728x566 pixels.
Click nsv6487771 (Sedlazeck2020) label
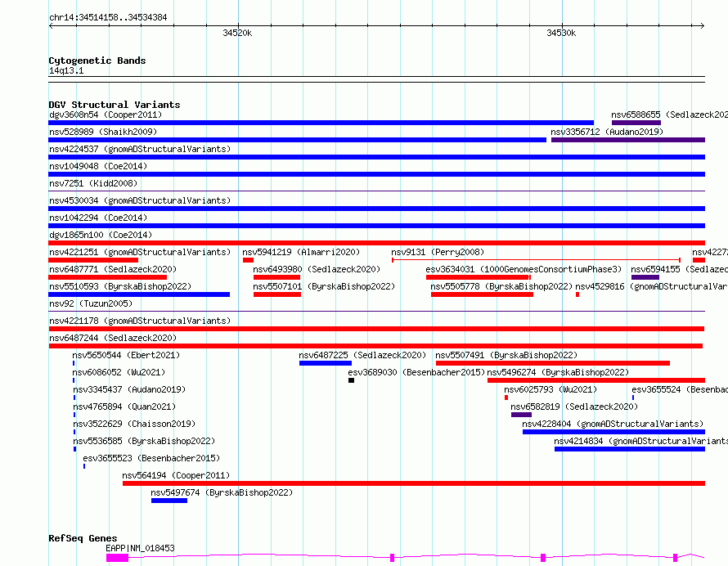coord(113,269)
